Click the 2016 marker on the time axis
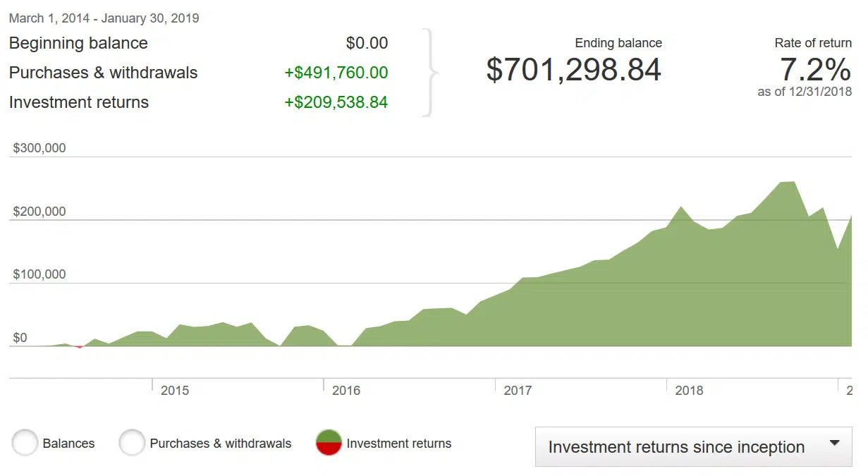Screen dimensions: 868x476 point(346,390)
